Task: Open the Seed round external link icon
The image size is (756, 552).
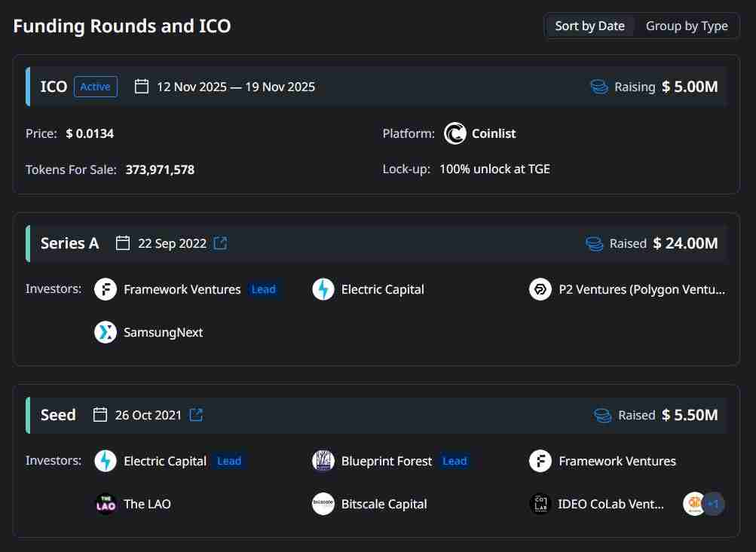Action: pyautogui.click(x=196, y=415)
